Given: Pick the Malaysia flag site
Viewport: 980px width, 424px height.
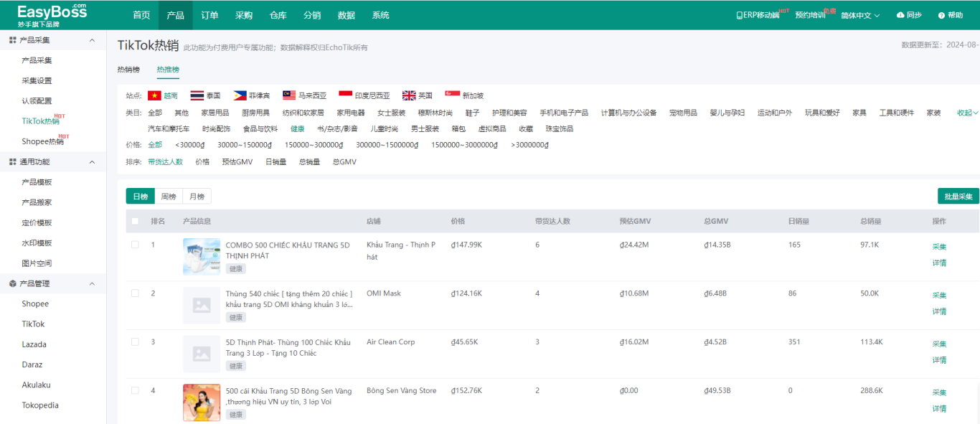Looking at the screenshot, I should [290, 95].
